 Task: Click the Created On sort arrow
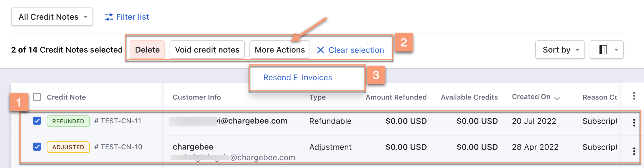tap(557, 97)
